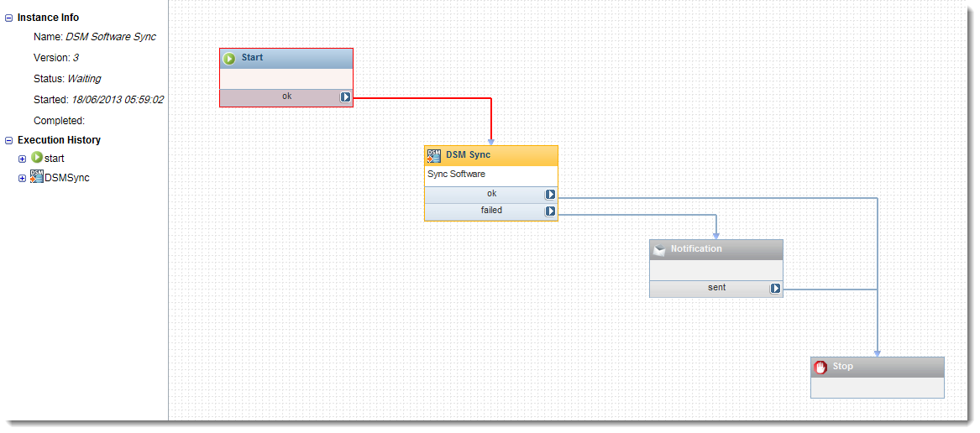Image resolution: width=980 pixels, height=433 pixels.
Task: Collapse the Instance Info section
Action: (x=8, y=18)
